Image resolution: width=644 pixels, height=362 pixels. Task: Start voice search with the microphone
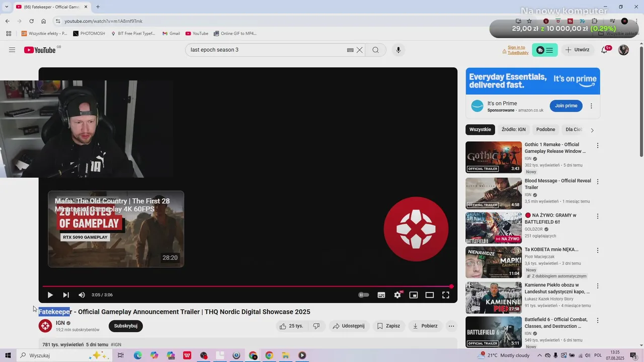tap(398, 50)
